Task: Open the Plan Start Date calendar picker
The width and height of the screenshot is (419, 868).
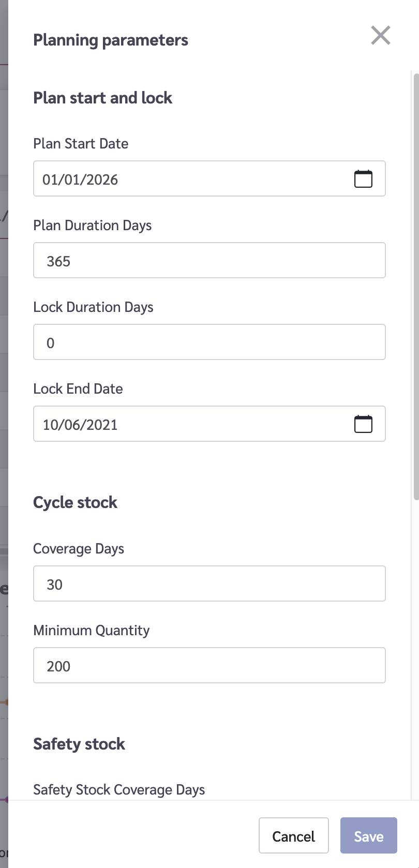Action: pyautogui.click(x=363, y=179)
